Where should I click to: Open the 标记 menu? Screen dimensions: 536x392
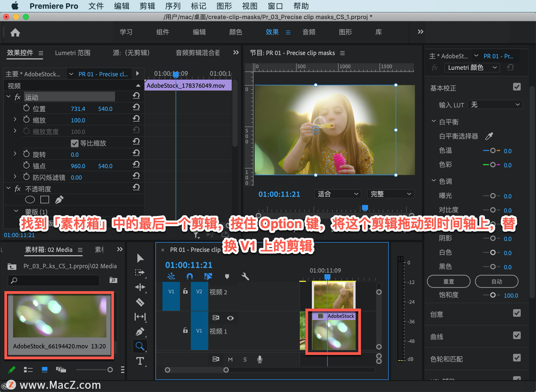pyautogui.click(x=198, y=6)
